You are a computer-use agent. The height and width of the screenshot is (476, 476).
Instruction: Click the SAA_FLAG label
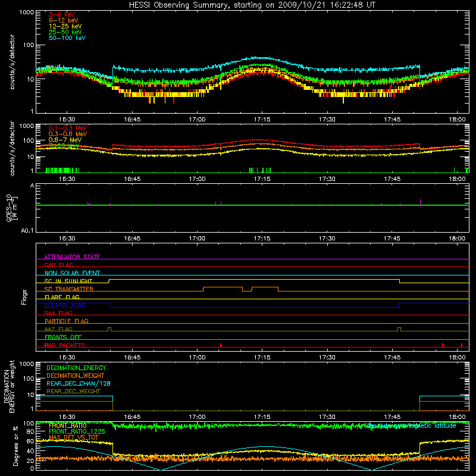click(58, 313)
